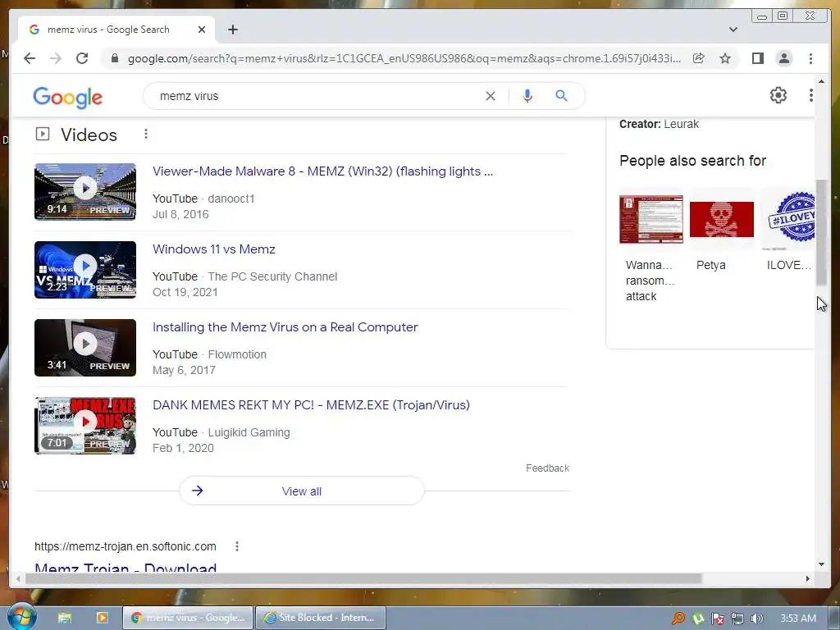Expand the tab search dropdown
This screenshot has height=630, width=840.
click(x=733, y=30)
